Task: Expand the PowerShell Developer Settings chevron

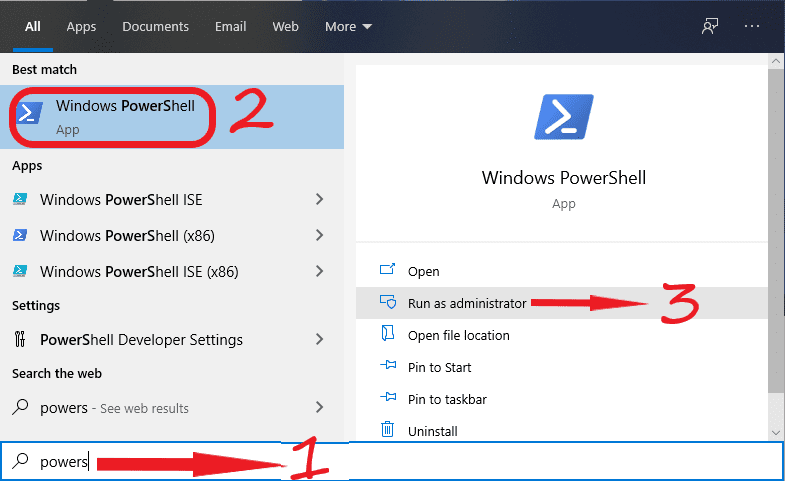Action: pyautogui.click(x=319, y=339)
